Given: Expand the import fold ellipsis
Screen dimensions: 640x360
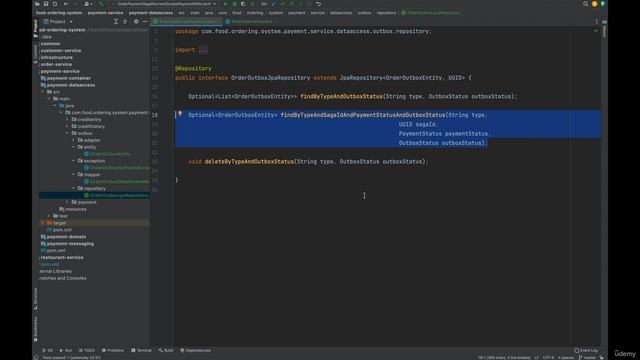Looking at the screenshot, I should pyautogui.click(x=203, y=50).
